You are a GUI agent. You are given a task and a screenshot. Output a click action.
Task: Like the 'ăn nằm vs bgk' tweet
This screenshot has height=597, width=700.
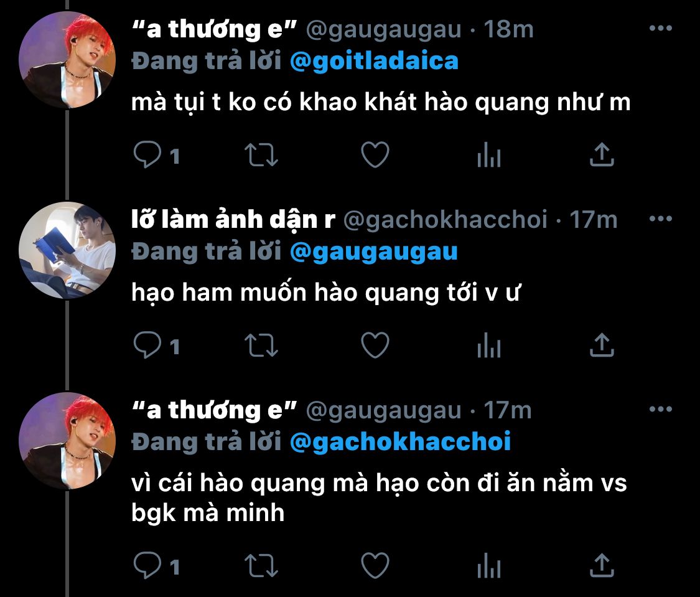point(375,565)
